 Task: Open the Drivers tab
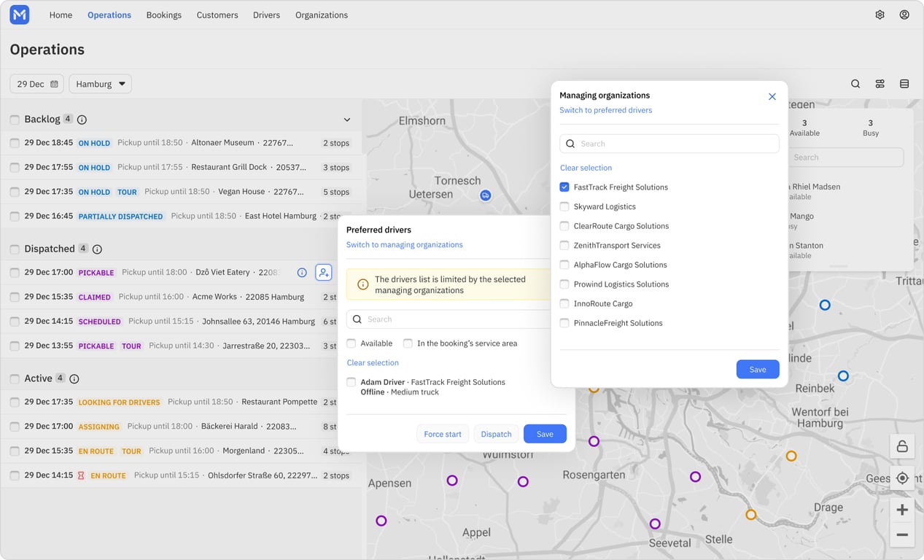(267, 15)
